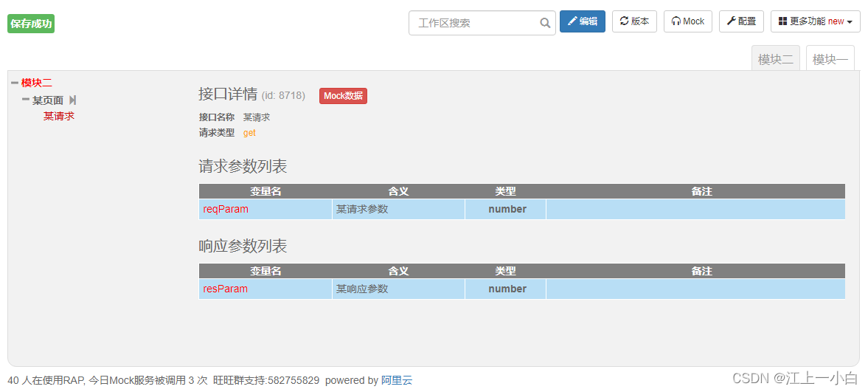Click the 响应参数列表 heading
The image size is (868, 392).
coord(243,246)
